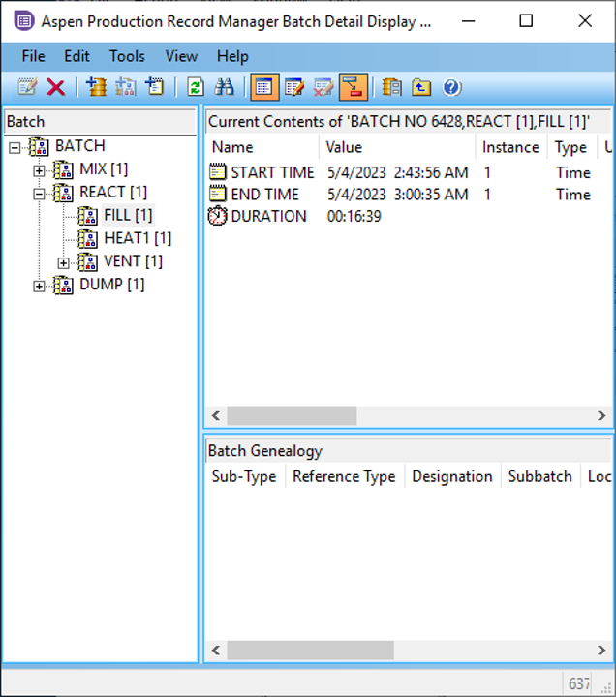Click the contents pane horizontal scrollbar thumb
The image size is (616, 697).
click(292, 415)
